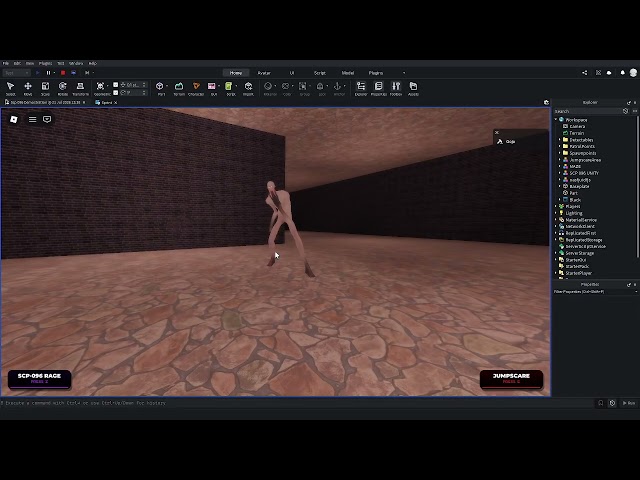The height and width of the screenshot is (480, 640).
Task: Expand the StarterPlayer service
Action: pyautogui.click(x=556, y=273)
